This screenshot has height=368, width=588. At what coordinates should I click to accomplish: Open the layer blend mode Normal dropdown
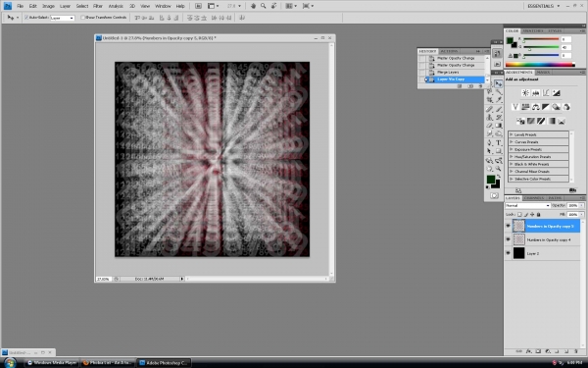tap(527, 205)
